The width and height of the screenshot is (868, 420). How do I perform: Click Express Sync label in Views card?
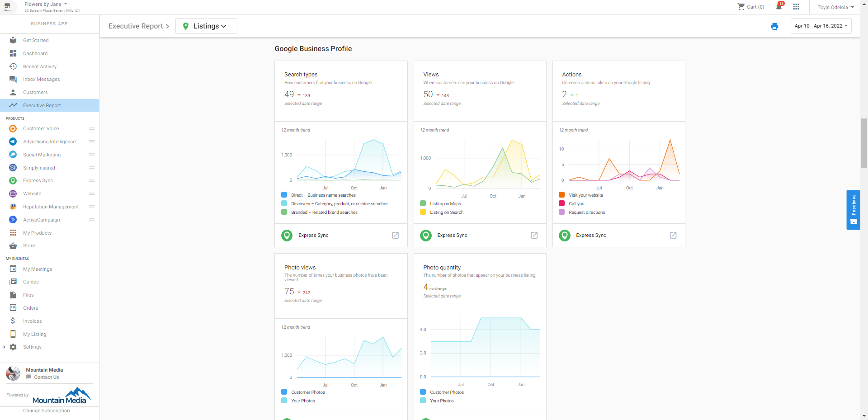[452, 235]
